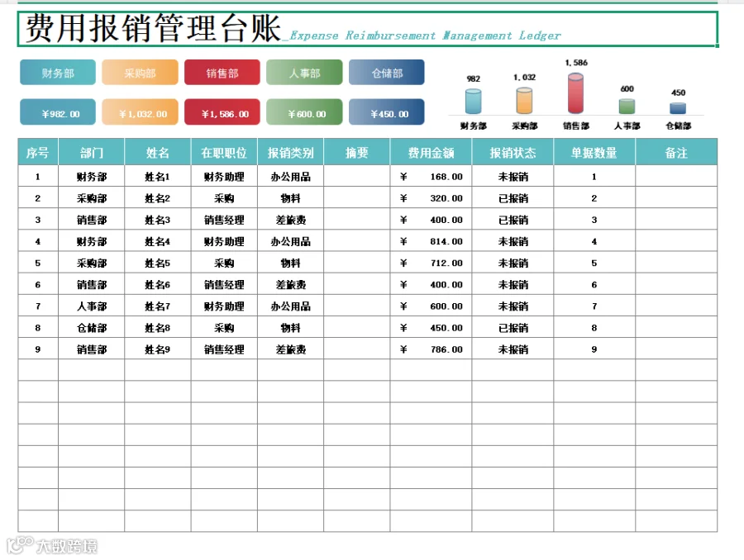Select the orange 采购部 chart cylinder

524,101
